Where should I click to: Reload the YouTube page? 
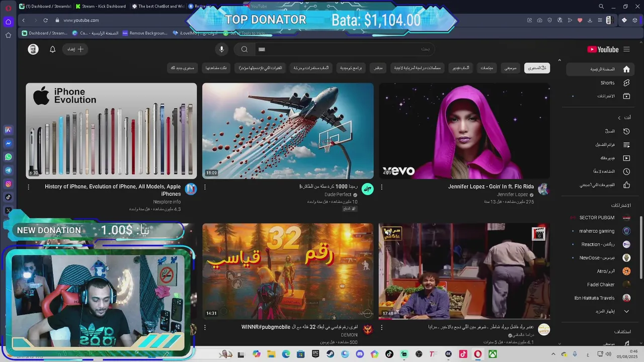coord(45,20)
